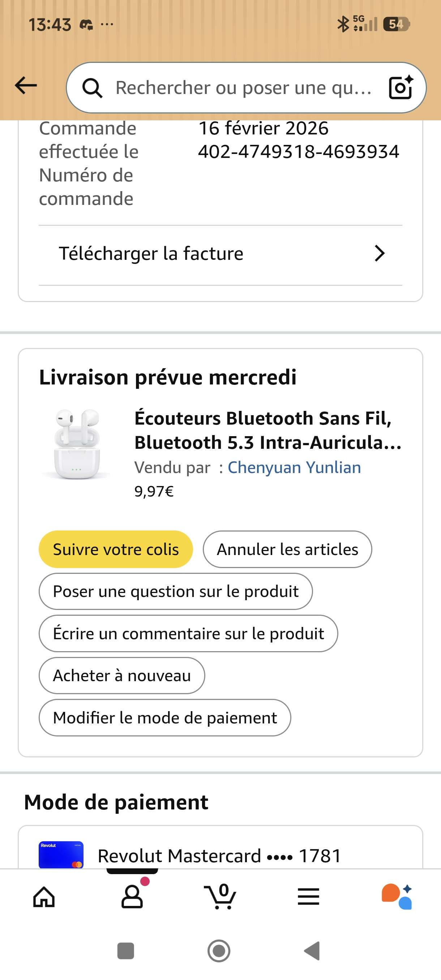Open the shopping cart icon
Screen dimensions: 441x980
[220, 897]
